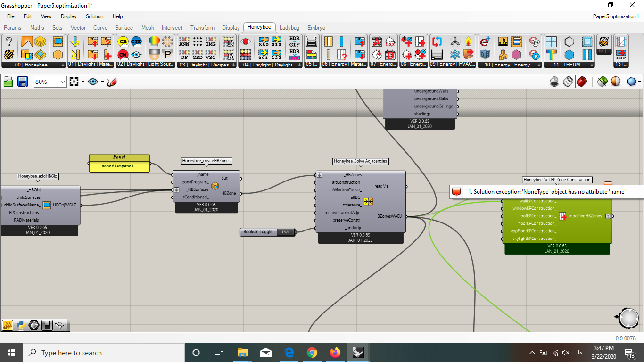
Task: Click the Windows Start button
Action: [11, 353]
